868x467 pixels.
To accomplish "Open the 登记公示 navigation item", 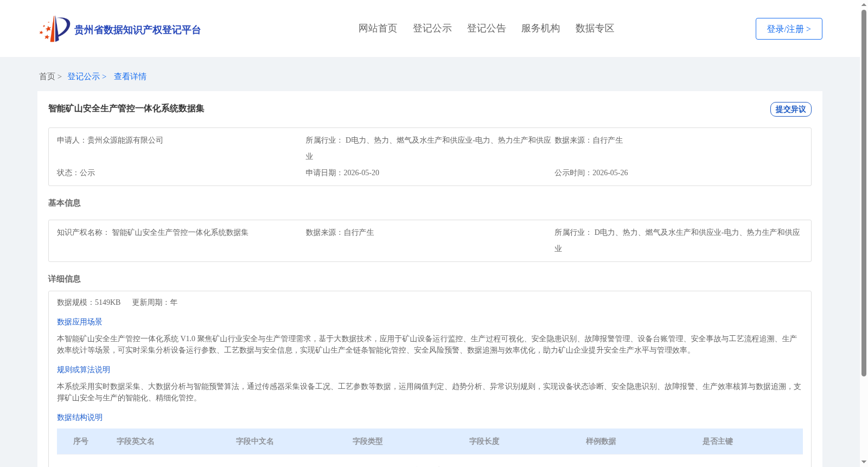I will tap(432, 28).
